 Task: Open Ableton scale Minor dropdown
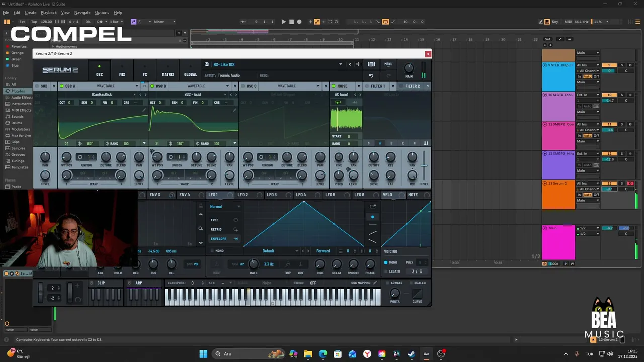[165, 22]
